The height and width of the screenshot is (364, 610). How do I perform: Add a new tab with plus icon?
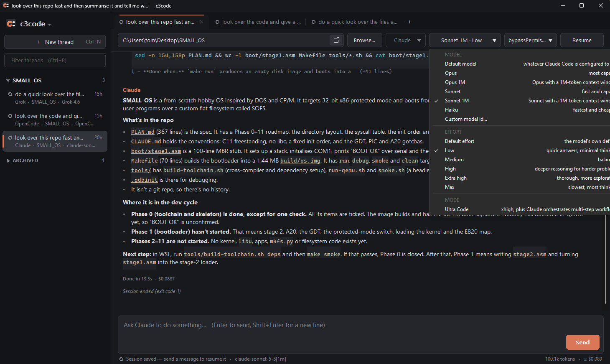(409, 22)
